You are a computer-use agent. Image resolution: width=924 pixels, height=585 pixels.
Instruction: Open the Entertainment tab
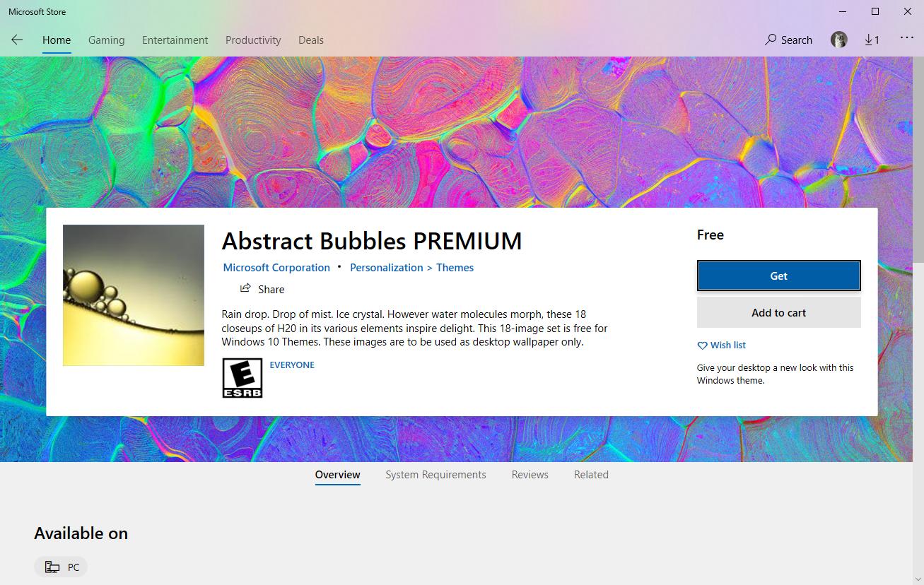[175, 40]
